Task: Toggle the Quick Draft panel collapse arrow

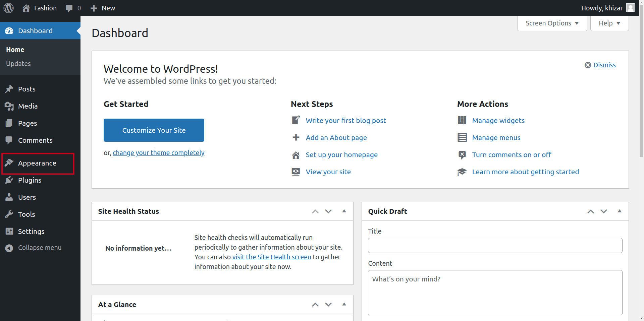Action: (x=619, y=211)
